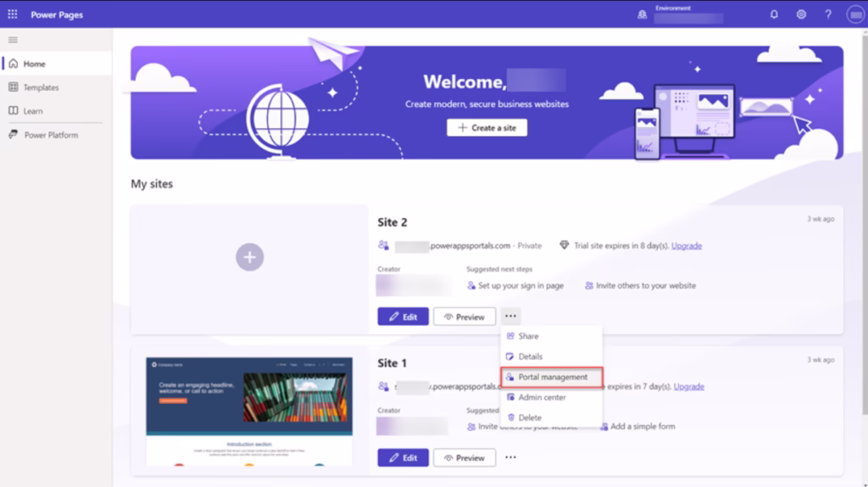Close the Site 2 more options ellipsis
Image resolution: width=868 pixels, height=487 pixels.
(x=510, y=316)
